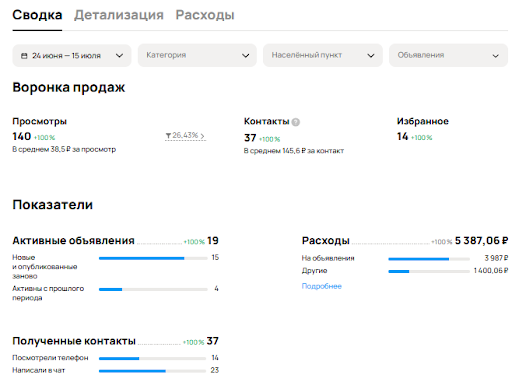Click the help icon next to Контакты

(x=295, y=122)
